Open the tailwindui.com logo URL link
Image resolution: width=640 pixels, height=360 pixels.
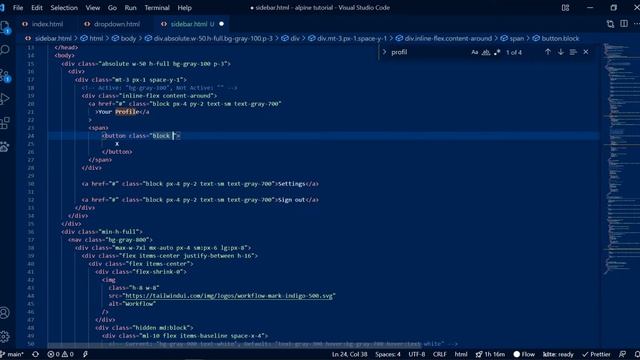click(x=228, y=296)
